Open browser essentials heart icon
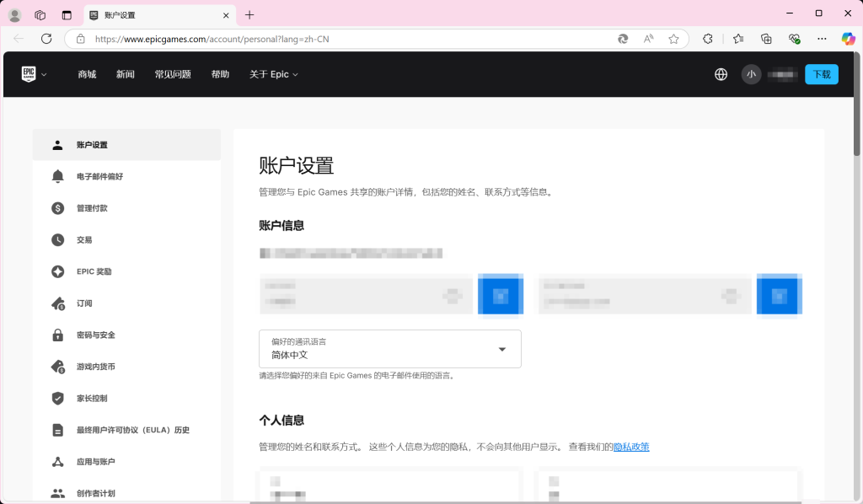863x504 pixels. 794,39
